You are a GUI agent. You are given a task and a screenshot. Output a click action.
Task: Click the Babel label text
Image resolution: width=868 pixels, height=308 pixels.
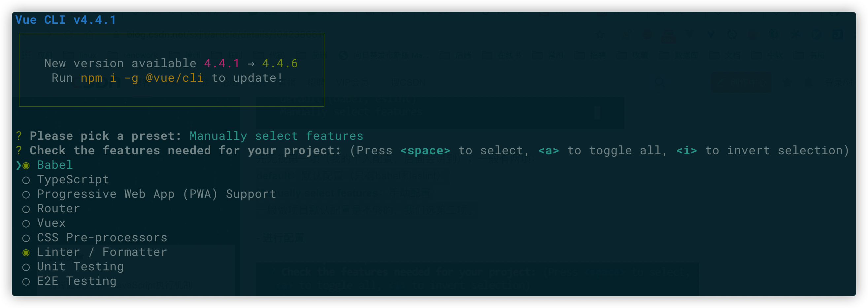55,165
